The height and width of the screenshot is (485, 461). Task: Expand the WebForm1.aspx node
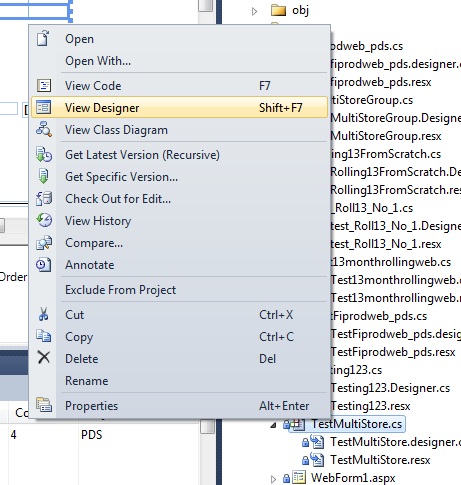click(x=274, y=479)
